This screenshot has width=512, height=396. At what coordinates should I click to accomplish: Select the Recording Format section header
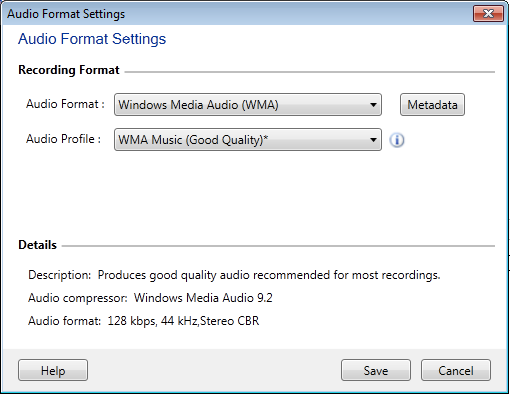click(69, 70)
